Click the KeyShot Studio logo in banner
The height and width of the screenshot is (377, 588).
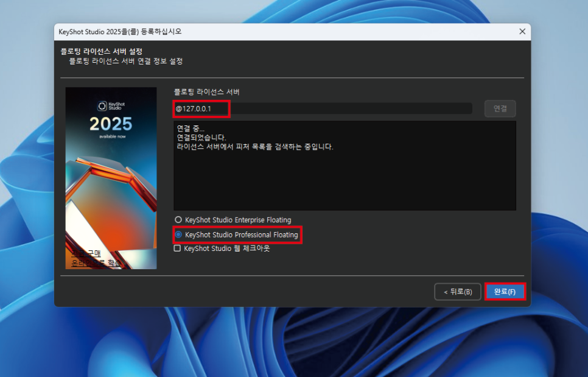[111, 106]
